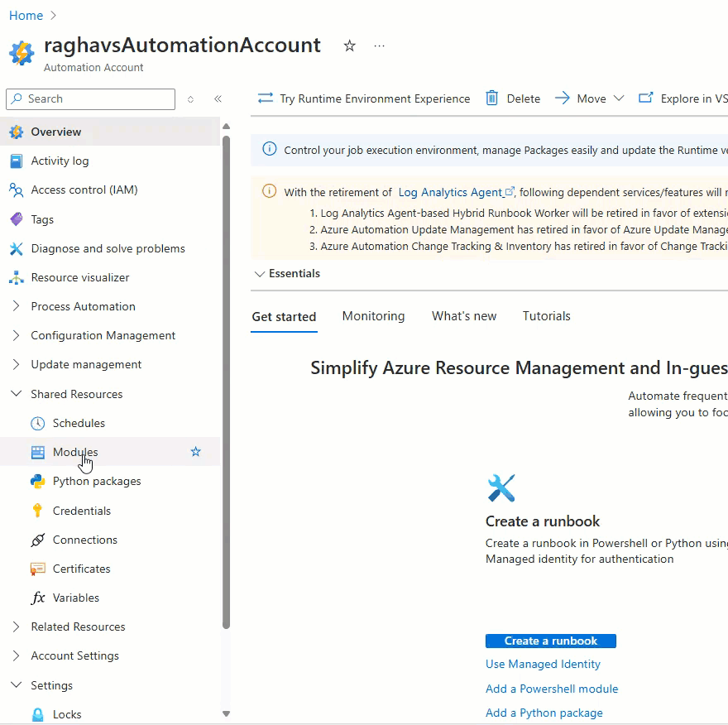Click the sidebar scrollbar down arrow
The image size is (728, 725).
click(226, 714)
